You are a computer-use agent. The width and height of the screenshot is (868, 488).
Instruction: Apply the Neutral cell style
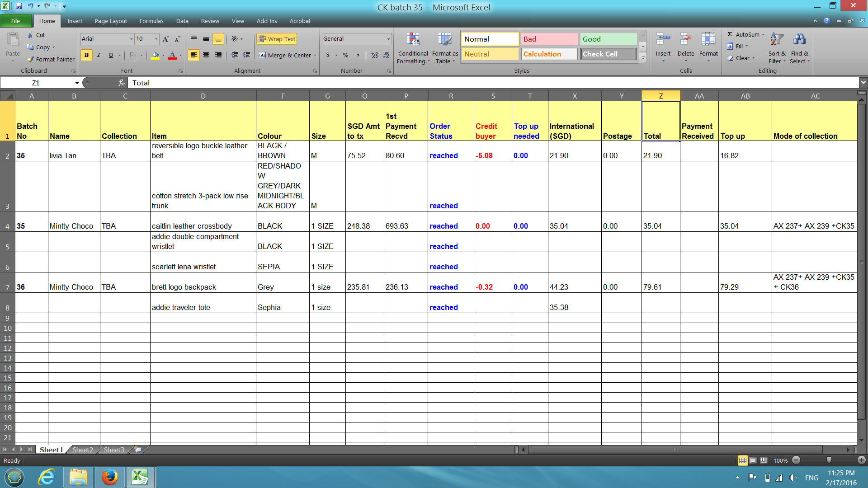490,54
